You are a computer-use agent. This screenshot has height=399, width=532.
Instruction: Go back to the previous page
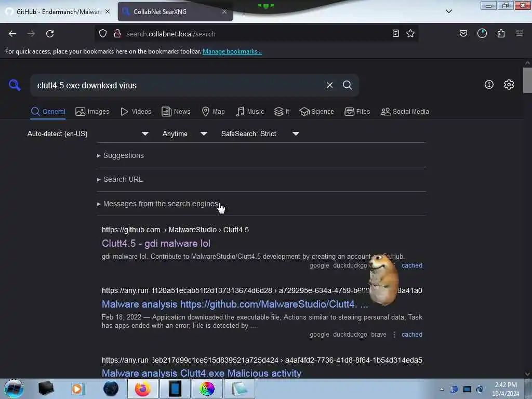point(12,34)
